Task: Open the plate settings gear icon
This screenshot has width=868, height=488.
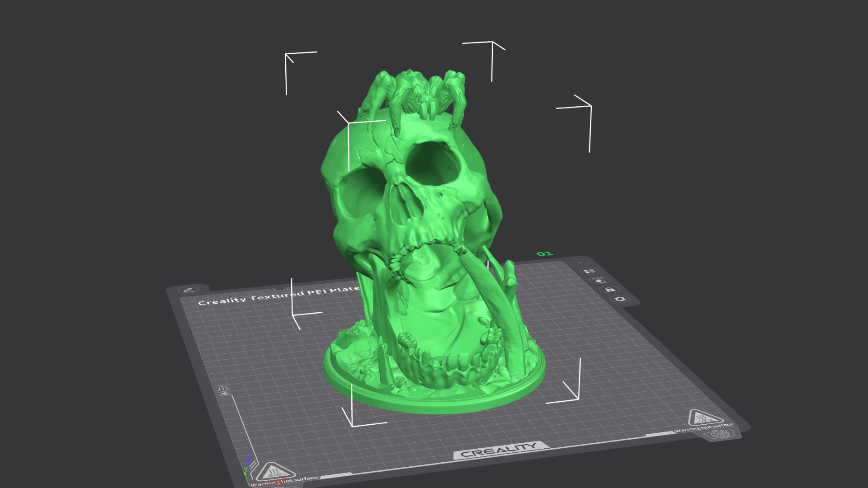Action: [x=620, y=299]
